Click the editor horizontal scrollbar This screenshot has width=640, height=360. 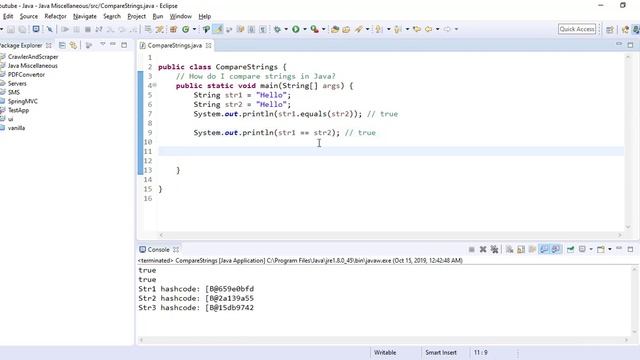point(391,235)
